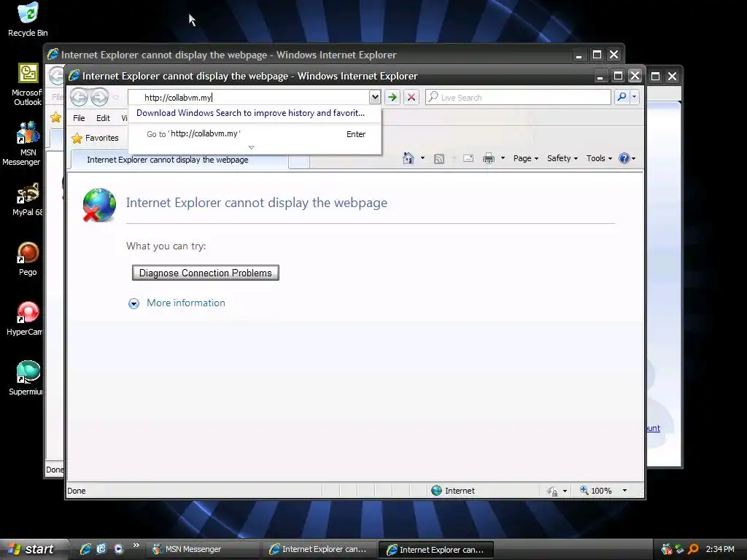Open the Print dropdown arrow
This screenshot has width=747, height=560.
click(x=503, y=158)
